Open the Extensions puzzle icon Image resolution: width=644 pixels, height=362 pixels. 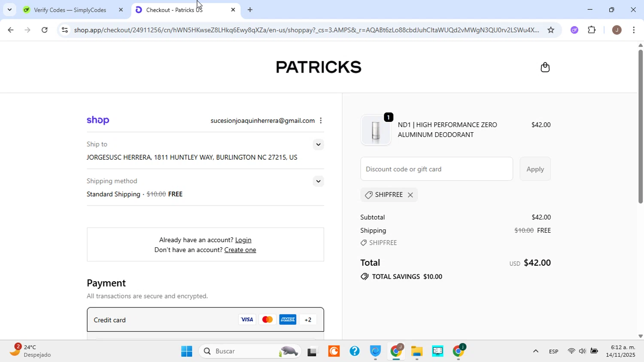tap(592, 30)
